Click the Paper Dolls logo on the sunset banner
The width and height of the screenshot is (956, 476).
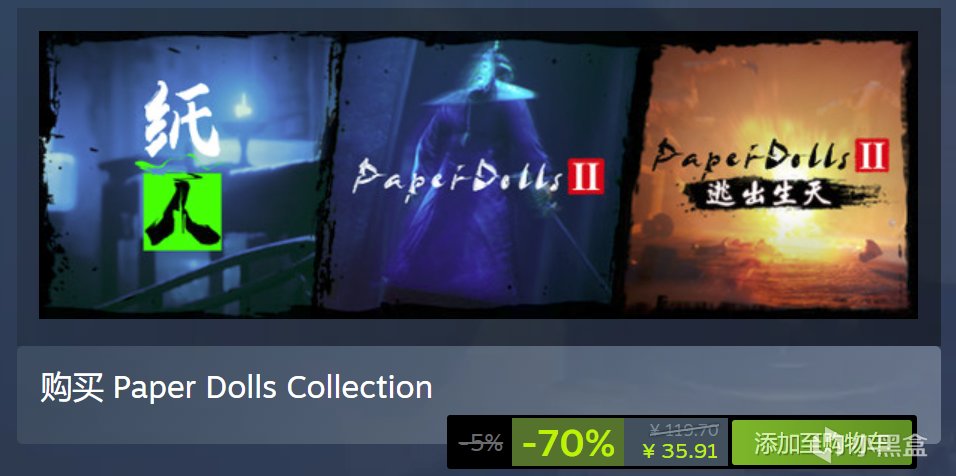[x=751, y=153]
